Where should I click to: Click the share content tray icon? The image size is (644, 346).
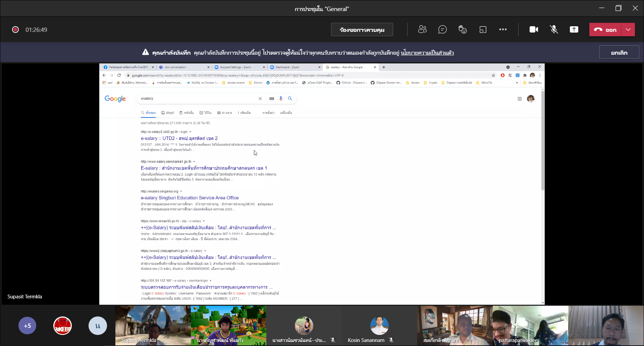tap(574, 30)
